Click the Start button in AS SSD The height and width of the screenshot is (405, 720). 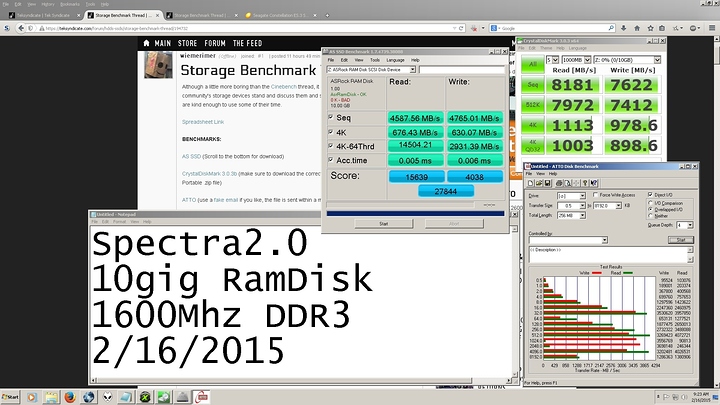(384, 224)
